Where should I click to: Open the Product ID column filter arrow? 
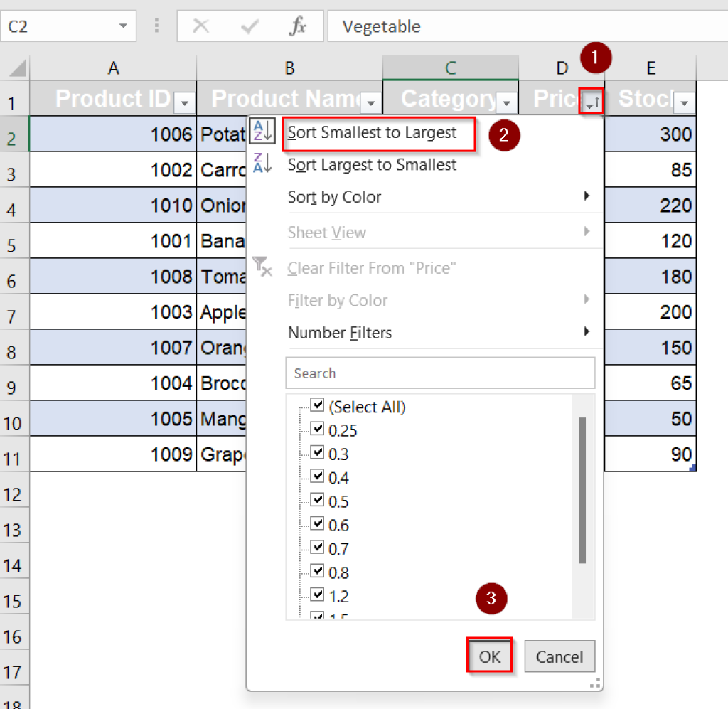(x=184, y=102)
